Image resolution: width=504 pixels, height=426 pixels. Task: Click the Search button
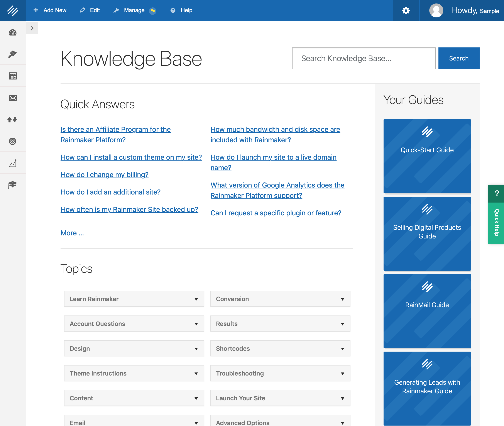pos(459,58)
